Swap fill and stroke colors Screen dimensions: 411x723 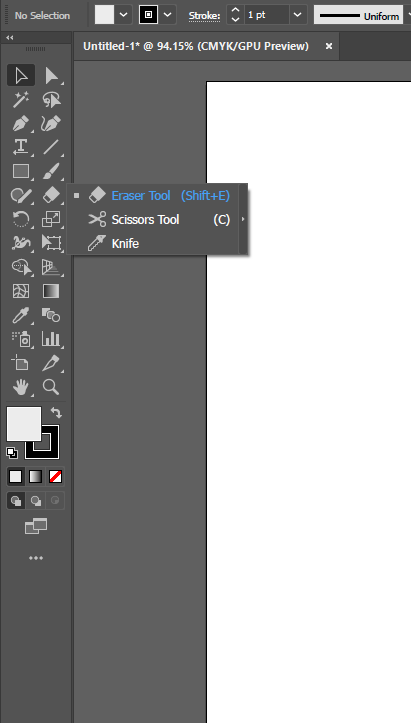(56, 412)
